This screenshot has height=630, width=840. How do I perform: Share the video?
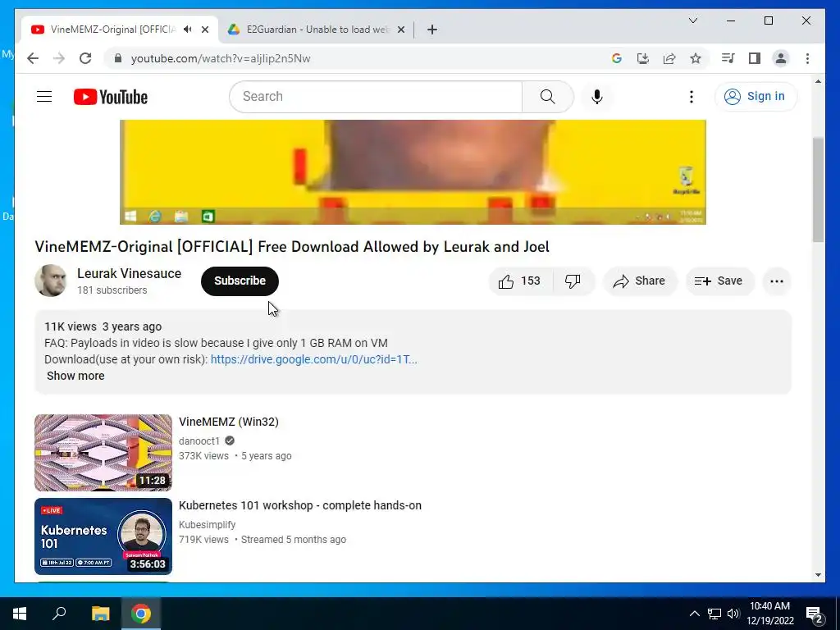[x=640, y=281]
